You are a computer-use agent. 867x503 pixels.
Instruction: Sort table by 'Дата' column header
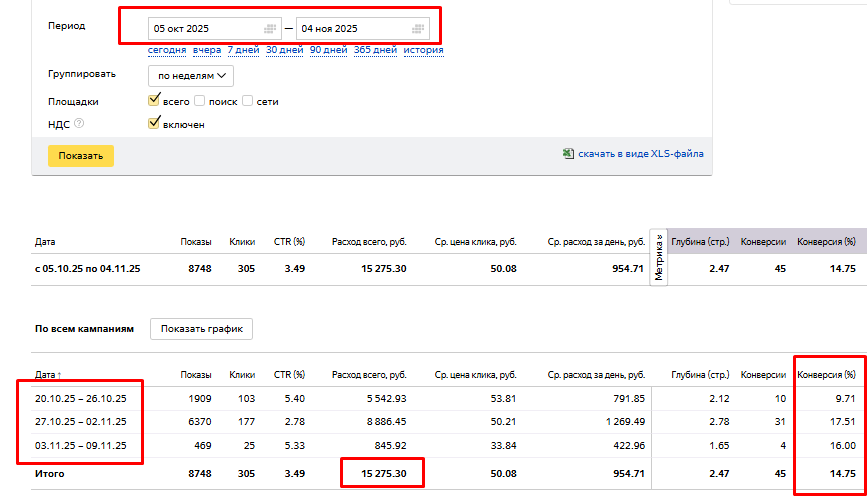[x=48, y=375]
